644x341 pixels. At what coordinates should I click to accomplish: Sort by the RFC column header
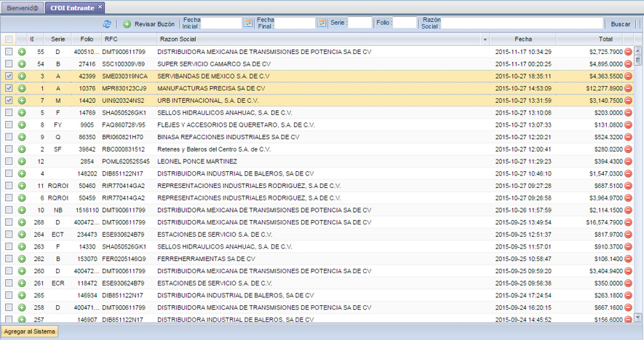(x=129, y=39)
